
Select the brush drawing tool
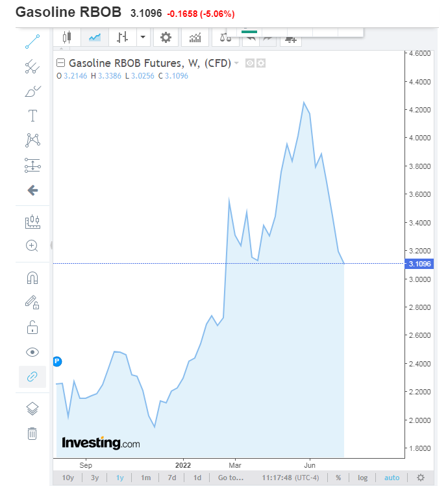32,91
